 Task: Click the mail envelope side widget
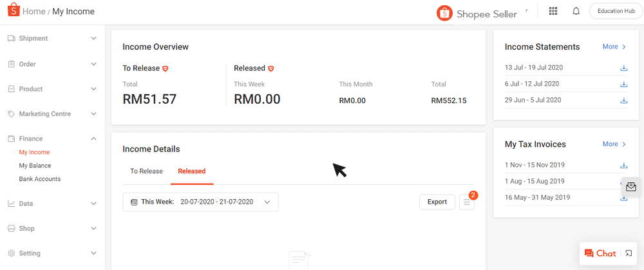(631, 187)
